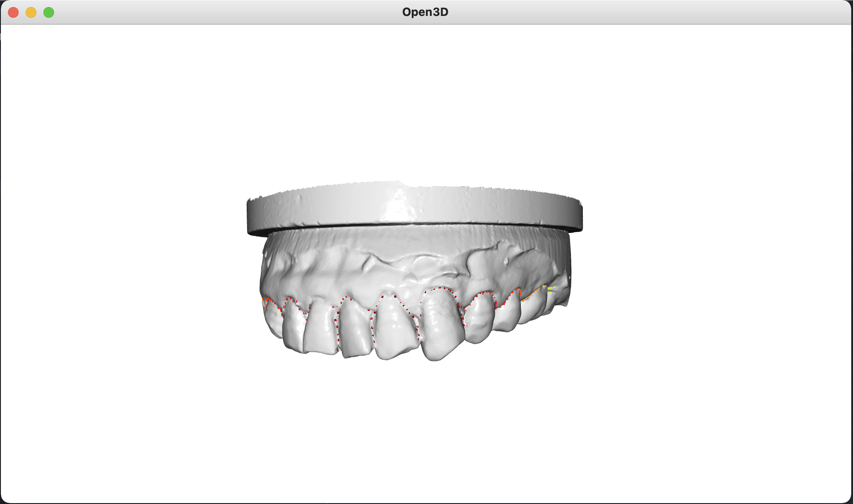
Task: Enter full screen using the green button
Action: pyautogui.click(x=49, y=12)
